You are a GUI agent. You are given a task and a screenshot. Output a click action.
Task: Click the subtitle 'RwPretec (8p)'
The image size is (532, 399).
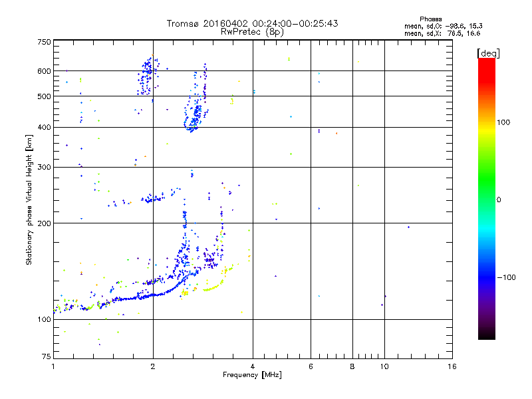point(252,32)
